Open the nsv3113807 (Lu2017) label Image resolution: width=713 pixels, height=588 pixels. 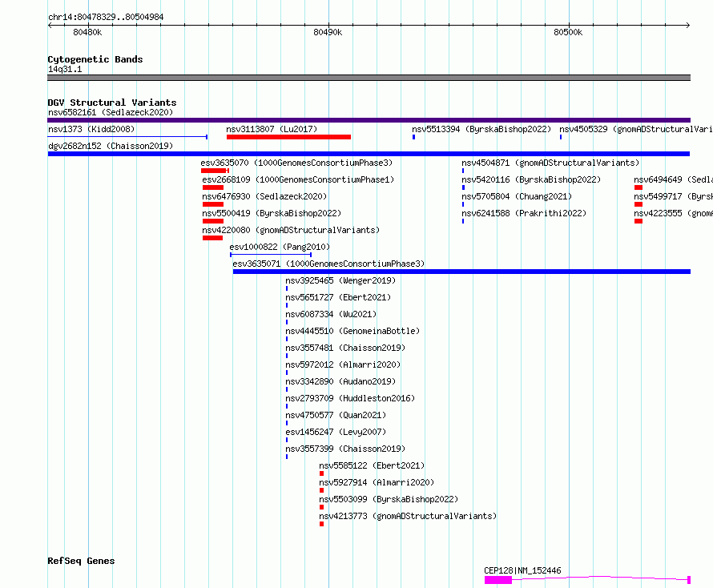[x=272, y=129]
